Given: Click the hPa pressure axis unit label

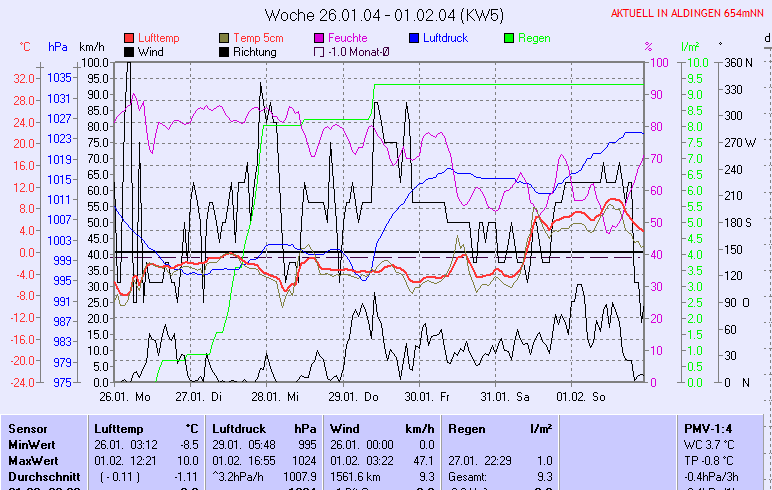Looking at the screenshot, I should [x=58, y=47].
